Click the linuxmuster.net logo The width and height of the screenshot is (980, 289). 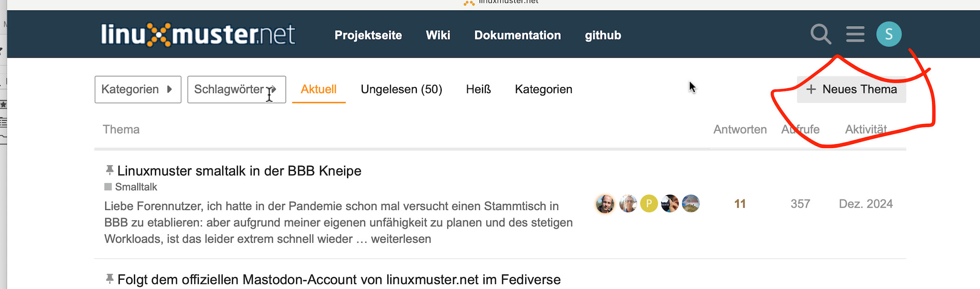[x=198, y=34]
